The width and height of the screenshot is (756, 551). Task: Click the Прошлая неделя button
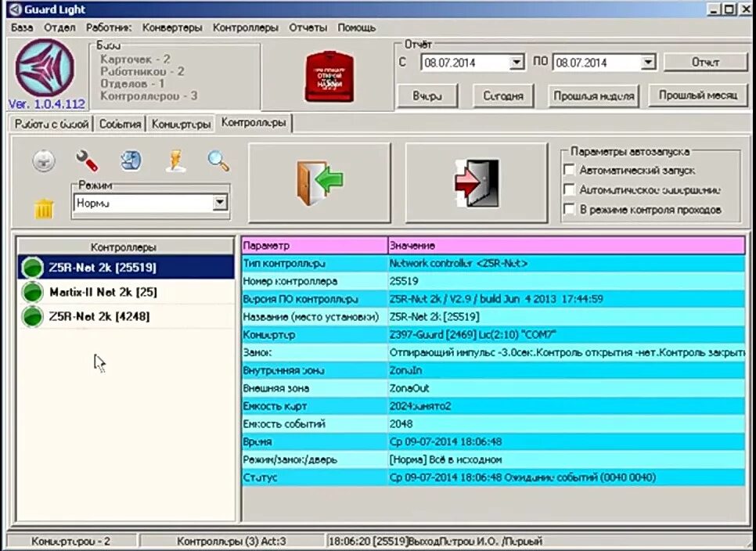coord(593,96)
